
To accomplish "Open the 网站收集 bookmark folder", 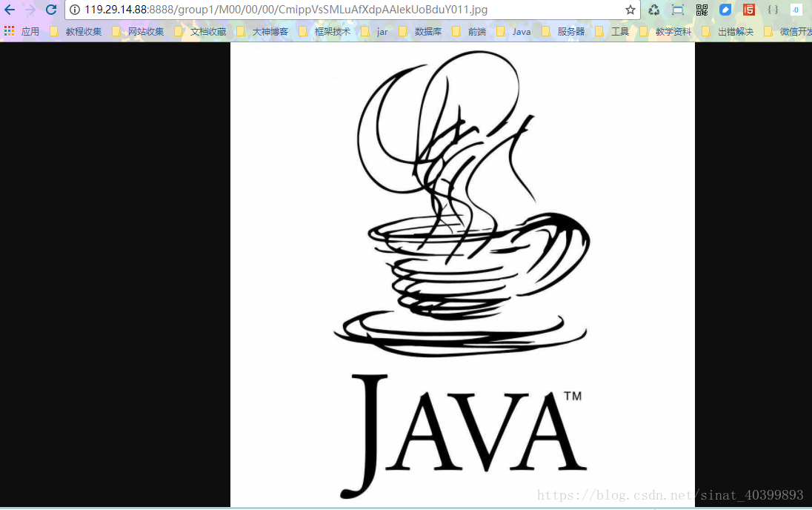I will pos(138,32).
